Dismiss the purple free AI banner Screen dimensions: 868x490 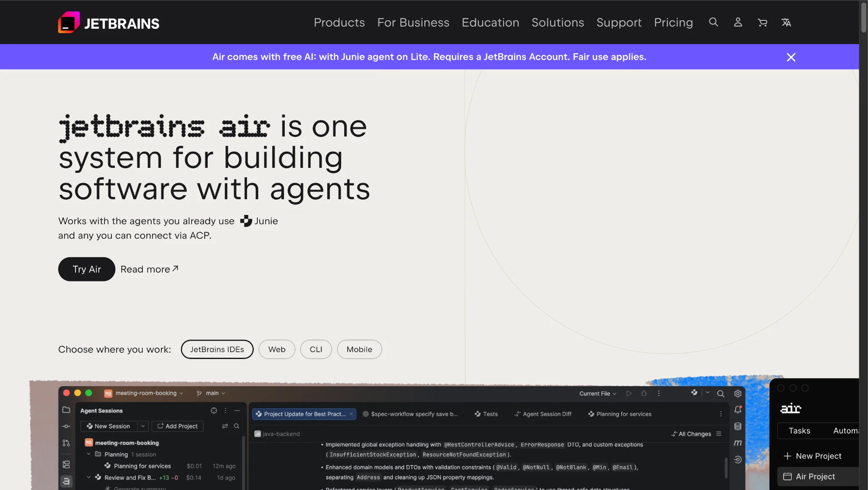coord(791,57)
